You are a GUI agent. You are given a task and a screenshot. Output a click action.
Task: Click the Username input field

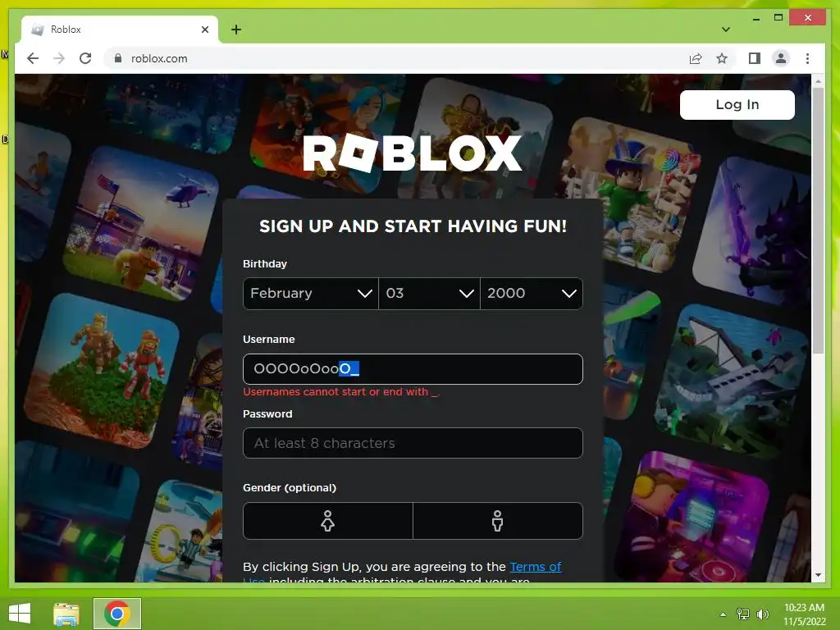point(413,368)
